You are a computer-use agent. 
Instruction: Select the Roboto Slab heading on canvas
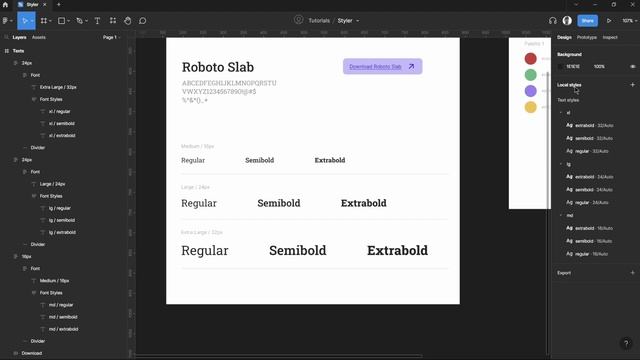[x=218, y=67]
